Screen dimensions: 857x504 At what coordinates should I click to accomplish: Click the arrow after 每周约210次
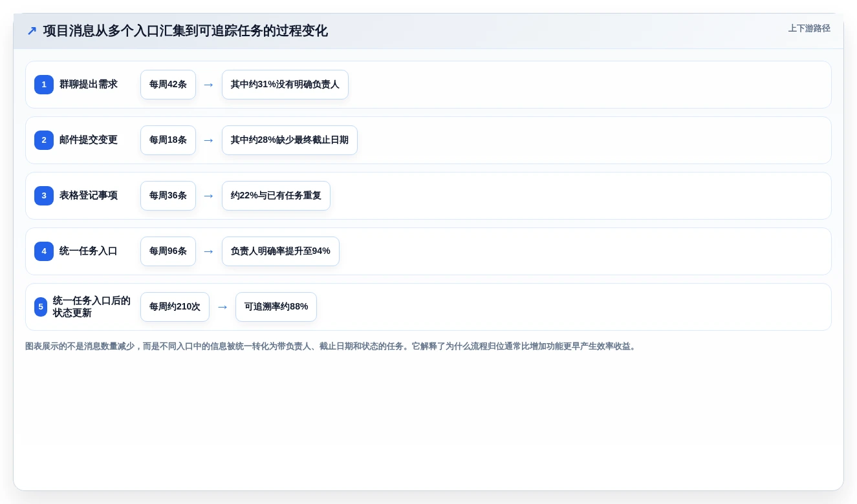[222, 307]
